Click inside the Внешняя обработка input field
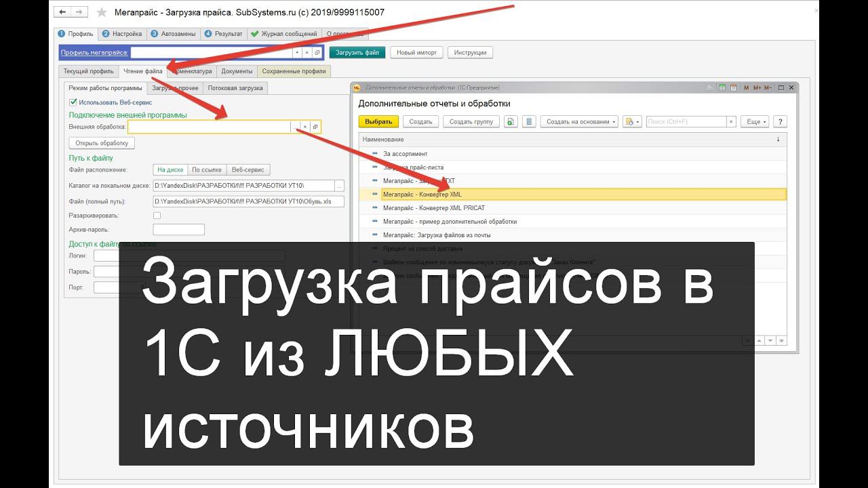 pyautogui.click(x=209, y=127)
